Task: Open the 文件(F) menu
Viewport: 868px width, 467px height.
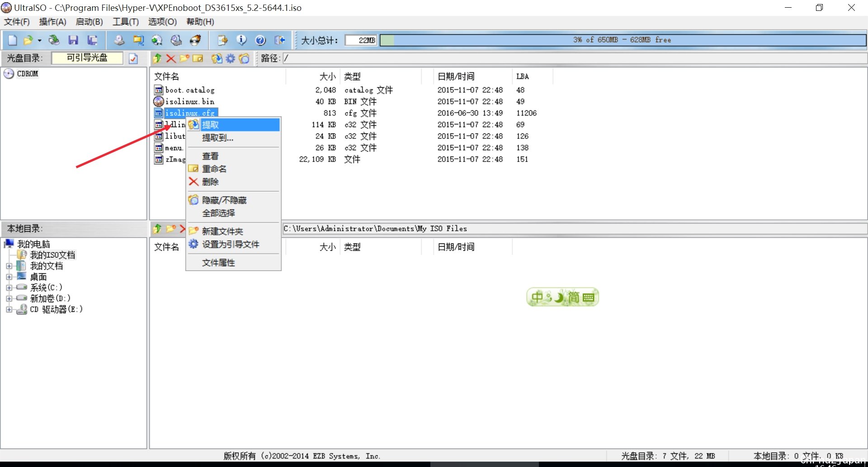Action: point(17,22)
